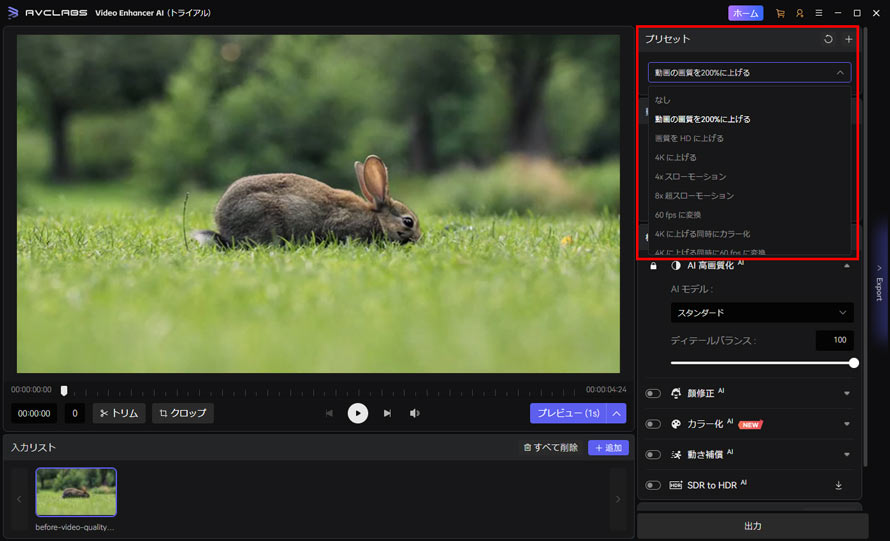Mute the video volume icon
Image resolution: width=890 pixels, height=541 pixels.
tap(415, 413)
